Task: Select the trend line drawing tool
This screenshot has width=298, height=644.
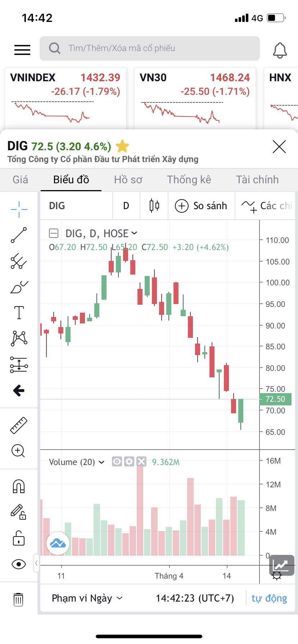Action: coord(19,235)
